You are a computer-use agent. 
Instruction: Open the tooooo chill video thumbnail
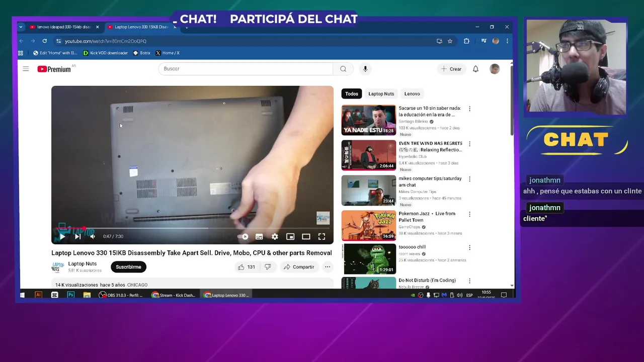click(x=369, y=259)
